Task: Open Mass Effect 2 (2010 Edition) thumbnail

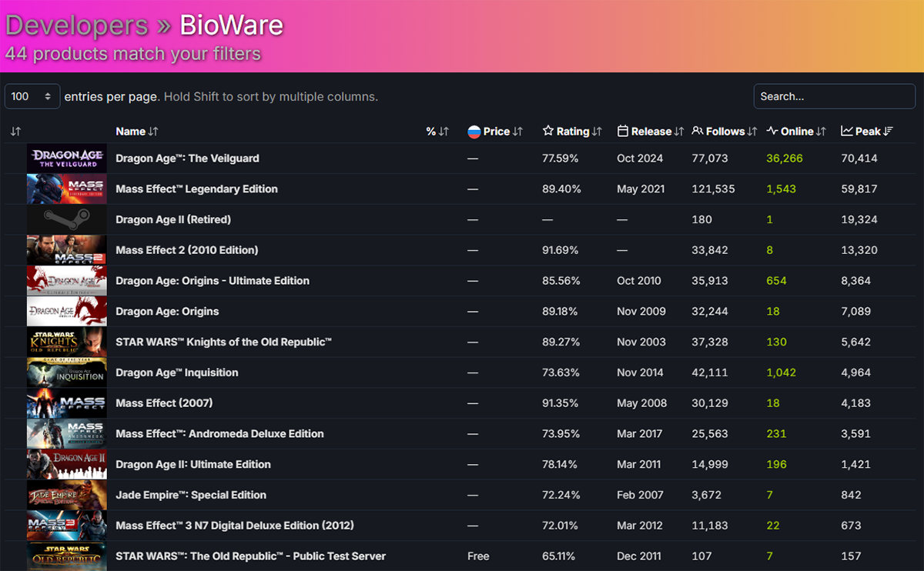Action: click(x=67, y=250)
